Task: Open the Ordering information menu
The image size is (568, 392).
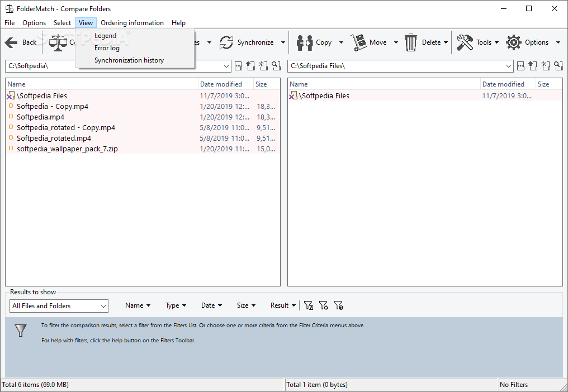Action: pos(132,23)
